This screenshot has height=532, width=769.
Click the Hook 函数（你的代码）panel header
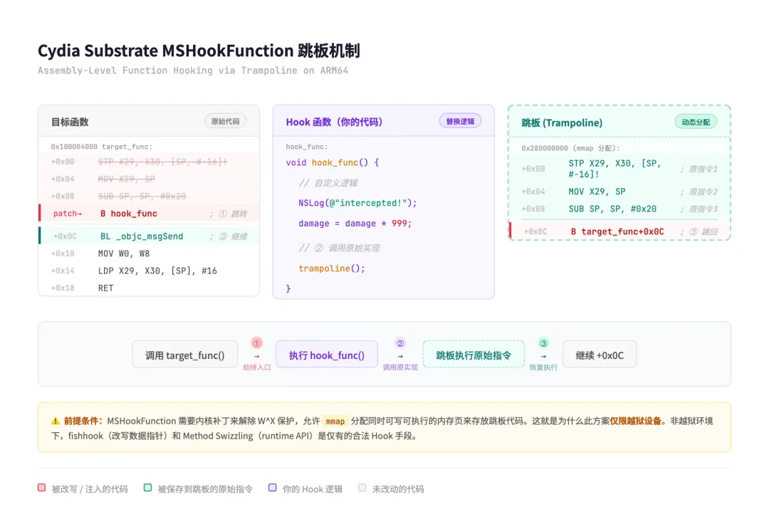(x=384, y=121)
